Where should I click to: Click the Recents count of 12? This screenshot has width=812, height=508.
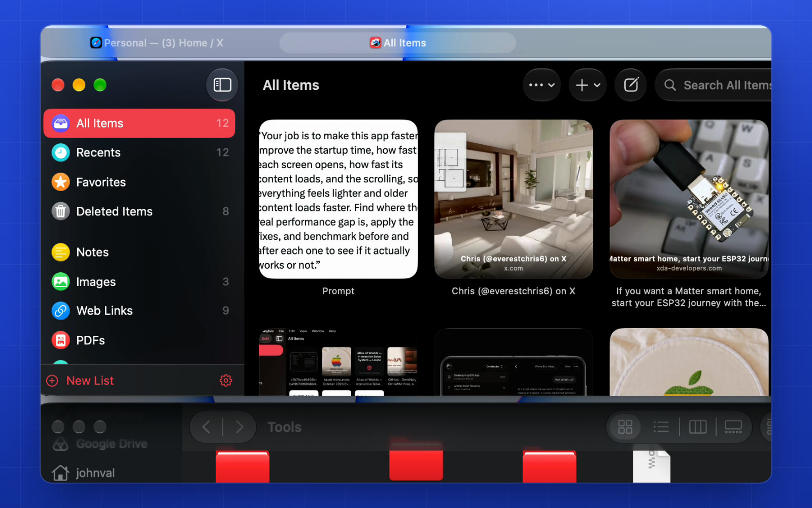222,152
